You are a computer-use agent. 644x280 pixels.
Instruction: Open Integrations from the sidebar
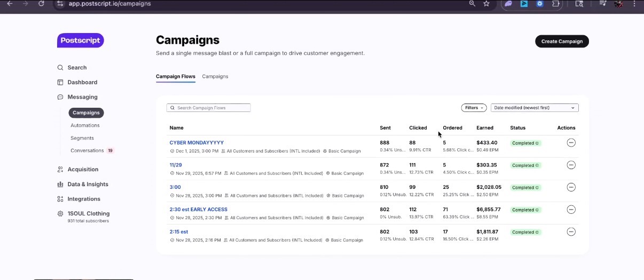(x=84, y=199)
